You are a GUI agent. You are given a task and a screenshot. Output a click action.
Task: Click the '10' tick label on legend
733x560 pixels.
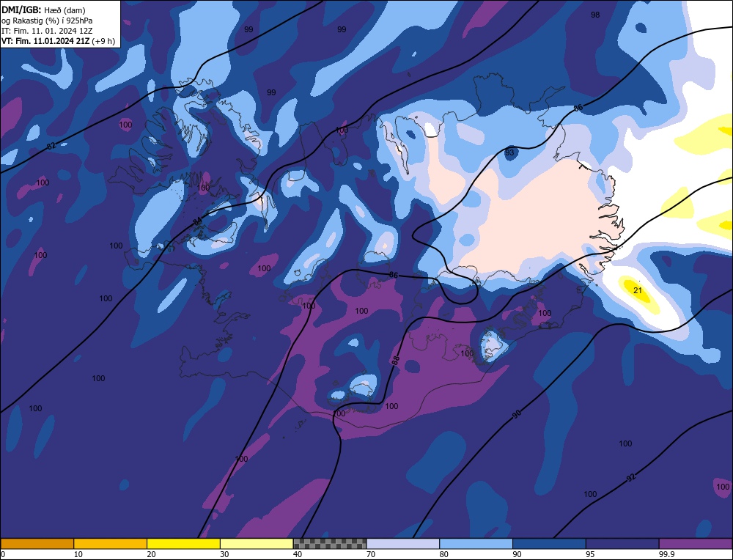78,554
